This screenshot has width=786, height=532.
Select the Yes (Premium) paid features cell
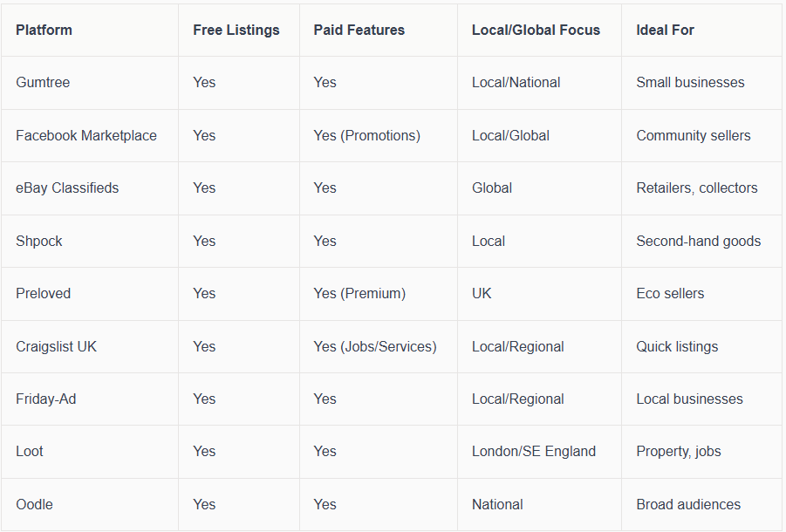tap(359, 293)
